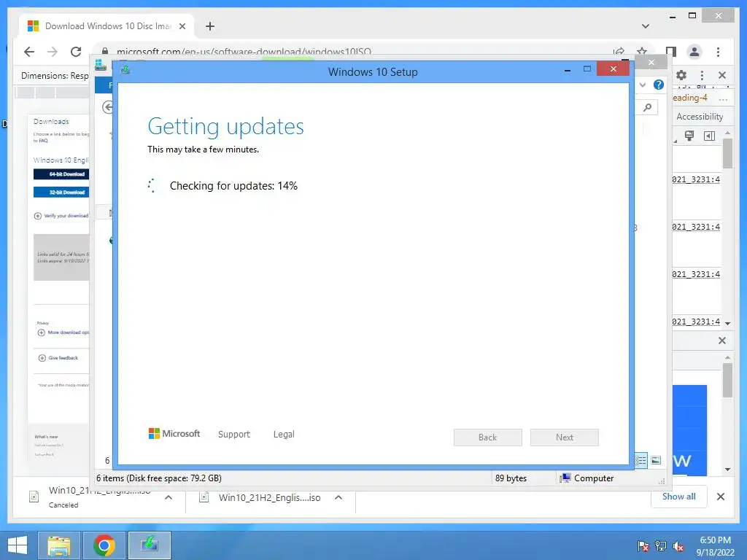Click the address bar URL
The image size is (747, 560).
pos(244,52)
